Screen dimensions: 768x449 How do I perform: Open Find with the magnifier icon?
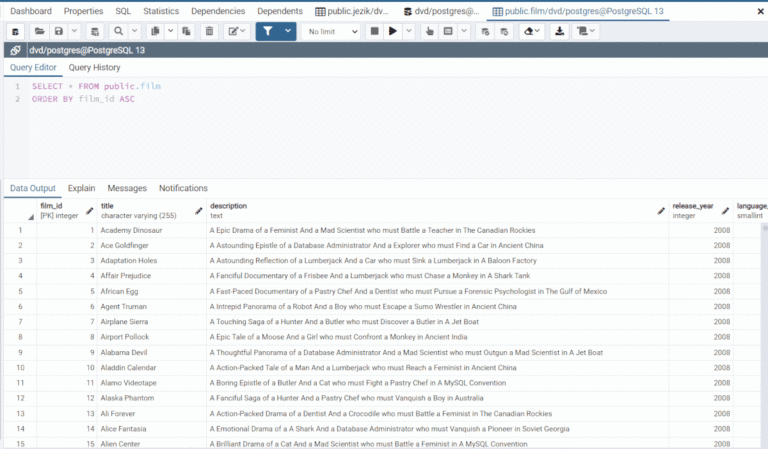[119, 32]
